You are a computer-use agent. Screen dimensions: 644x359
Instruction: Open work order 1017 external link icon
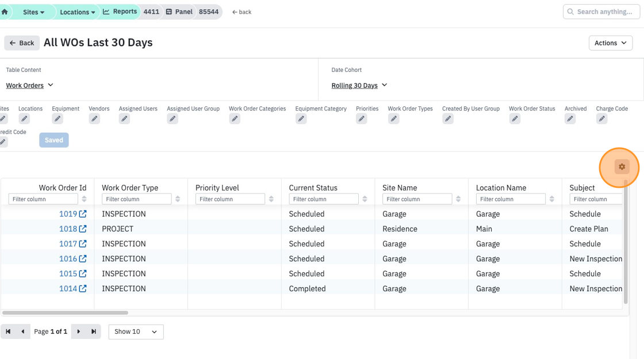83,244
